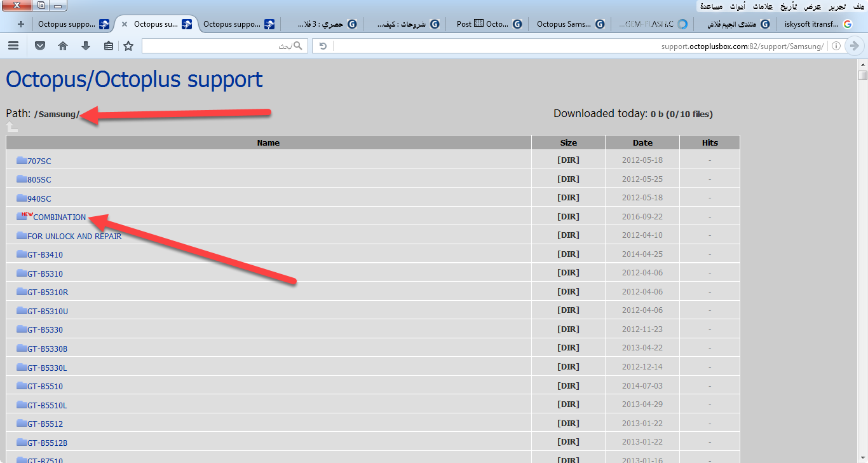868x463 pixels.
Task: Open the ملف (File) menu
Action: (860, 6)
